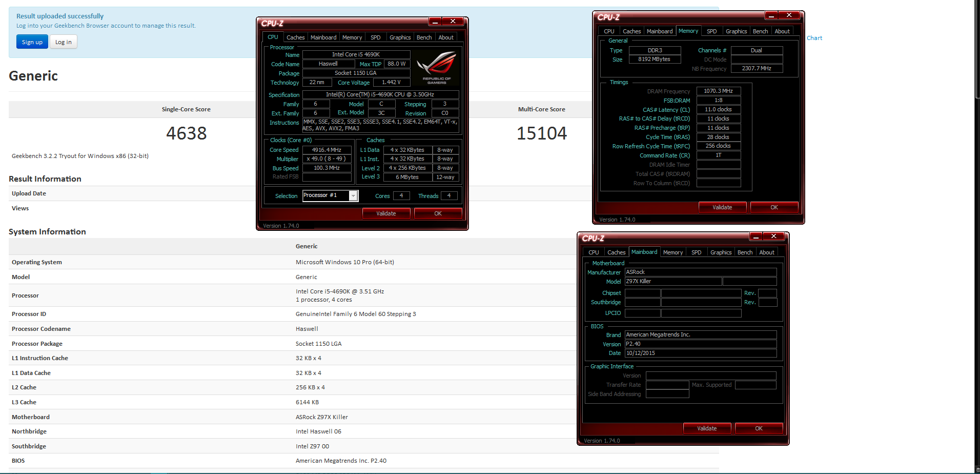Click the Intel Z97 00 southbridge value

pos(312,446)
